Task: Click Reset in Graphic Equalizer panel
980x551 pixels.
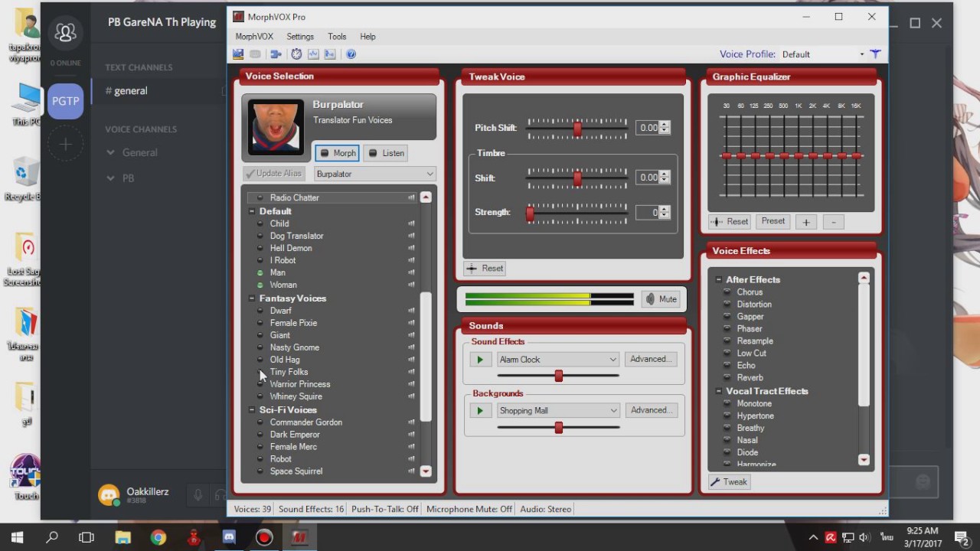Action: (x=730, y=222)
